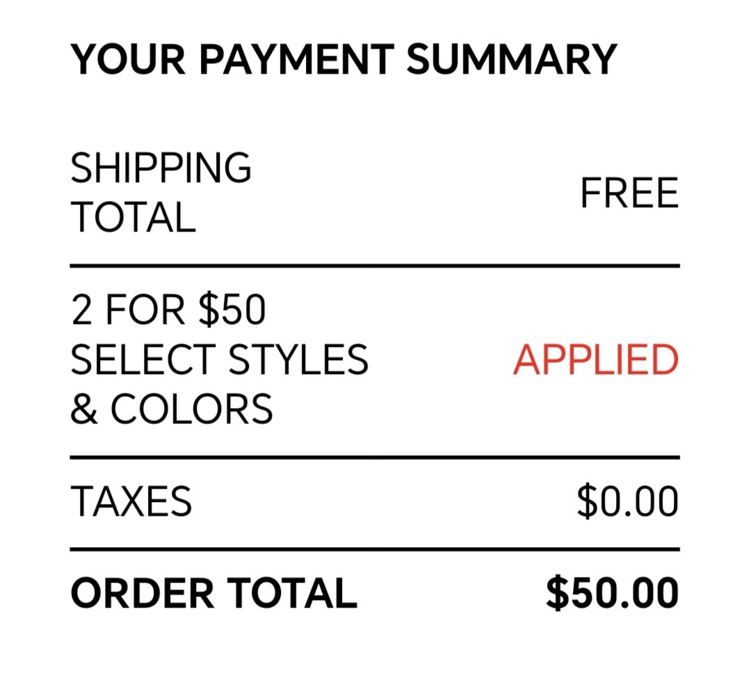Click the word TOTAL under Shipping
This screenshot has width=744, height=700.
pyautogui.click(x=133, y=217)
